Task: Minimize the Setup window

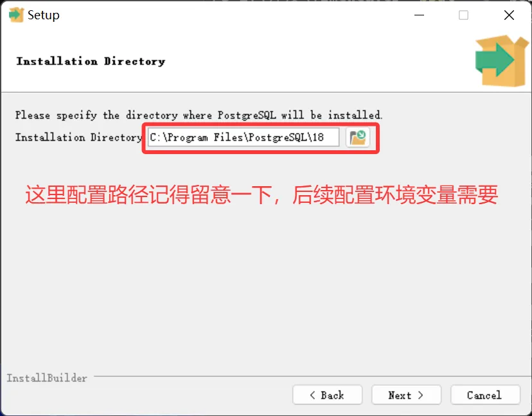Action: 420,15
